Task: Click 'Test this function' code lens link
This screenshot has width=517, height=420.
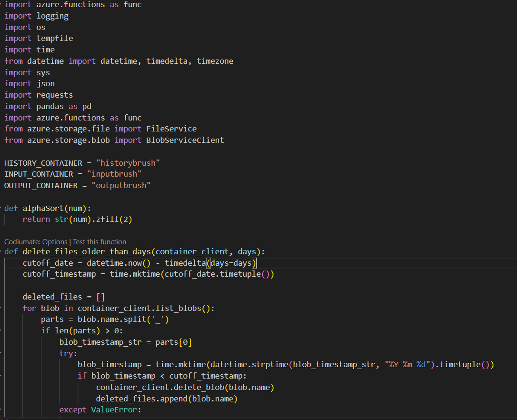Action: coord(99,241)
